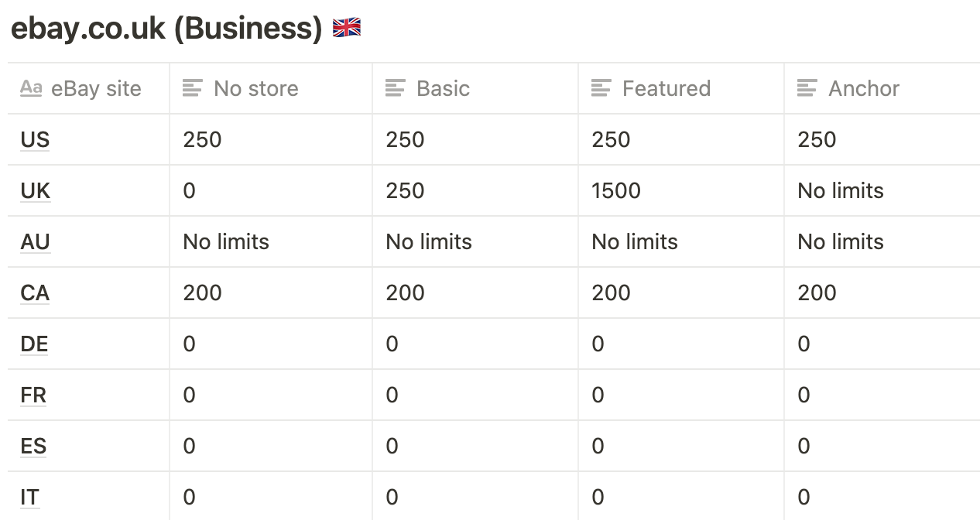The width and height of the screenshot is (980, 520).
Task: Click the text-property icon beside Anchor
Action: click(x=807, y=88)
